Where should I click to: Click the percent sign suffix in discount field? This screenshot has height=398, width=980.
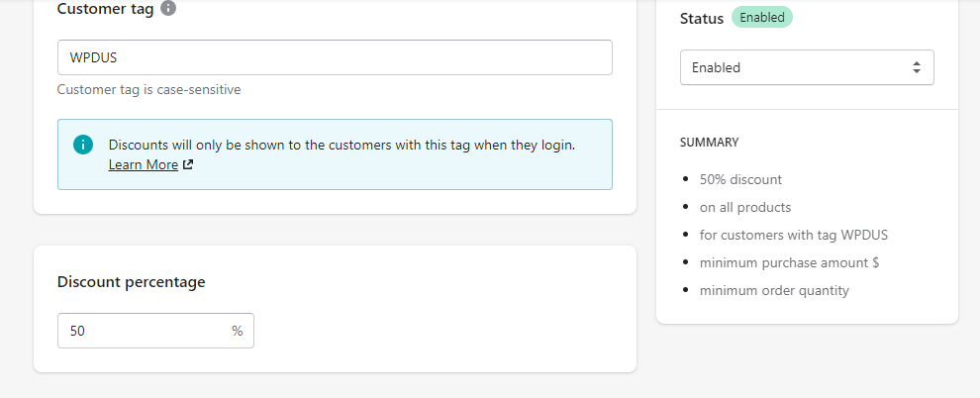[238, 331]
